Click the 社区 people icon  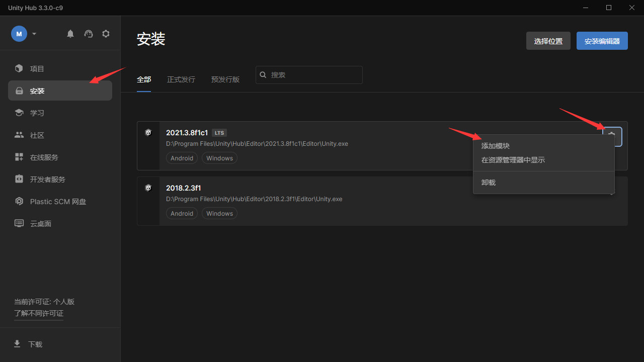(x=19, y=135)
